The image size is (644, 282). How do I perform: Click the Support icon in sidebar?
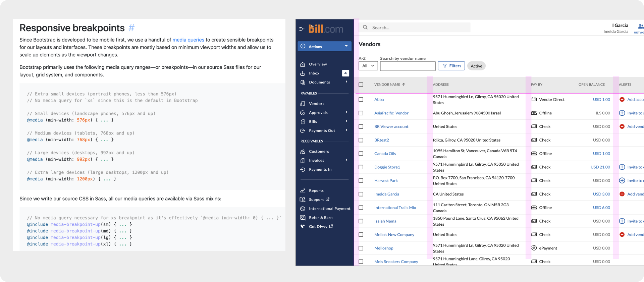(x=303, y=200)
